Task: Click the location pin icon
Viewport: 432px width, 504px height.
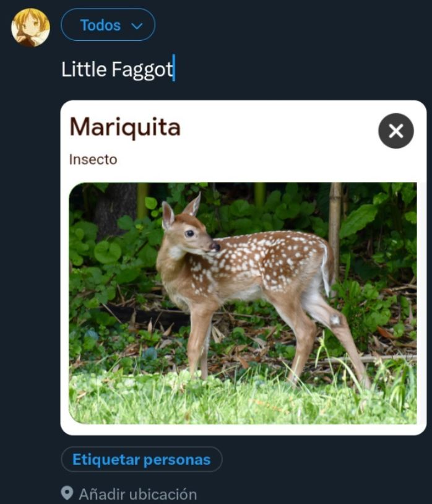Action: [67, 493]
